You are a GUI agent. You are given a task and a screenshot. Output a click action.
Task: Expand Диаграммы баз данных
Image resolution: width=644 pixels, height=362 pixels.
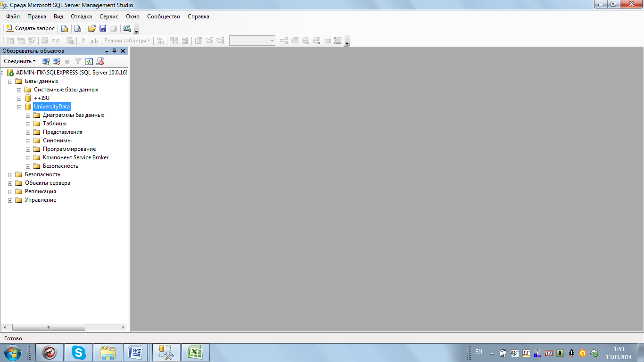pyautogui.click(x=28, y=115)
